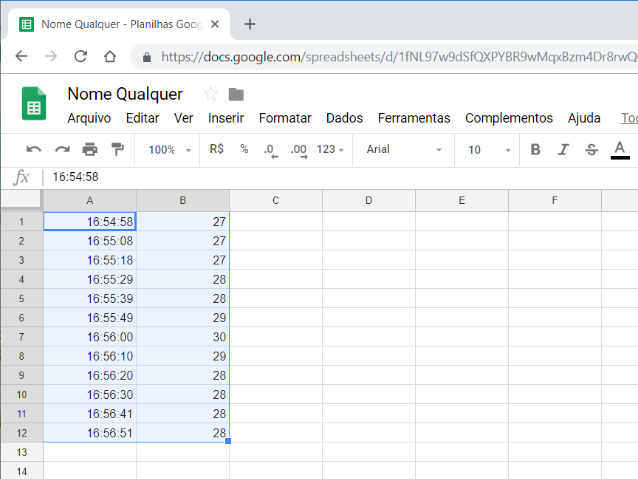Open the Inserir menu
This screenshot has width=638, height=479.
(x=226, y=118)
